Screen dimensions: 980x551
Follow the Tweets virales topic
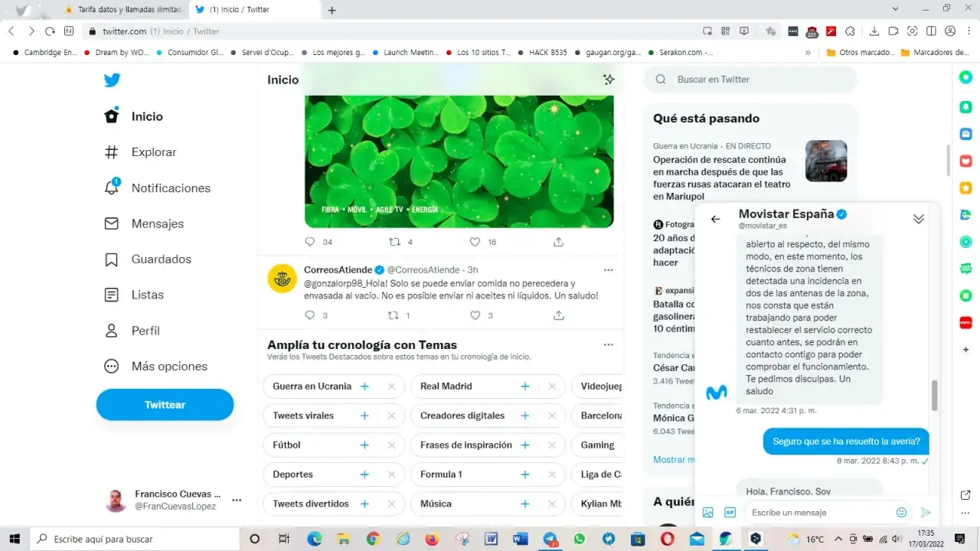pos(364,416)
